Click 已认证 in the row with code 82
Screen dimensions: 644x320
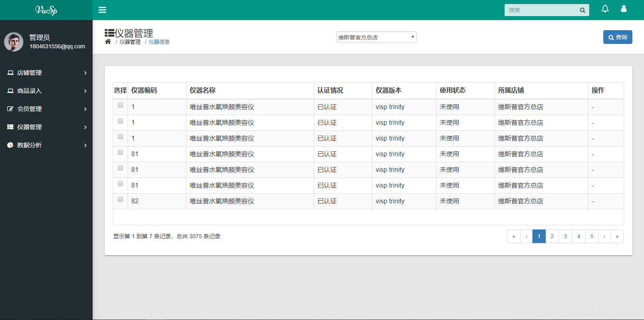click(327, 201)
